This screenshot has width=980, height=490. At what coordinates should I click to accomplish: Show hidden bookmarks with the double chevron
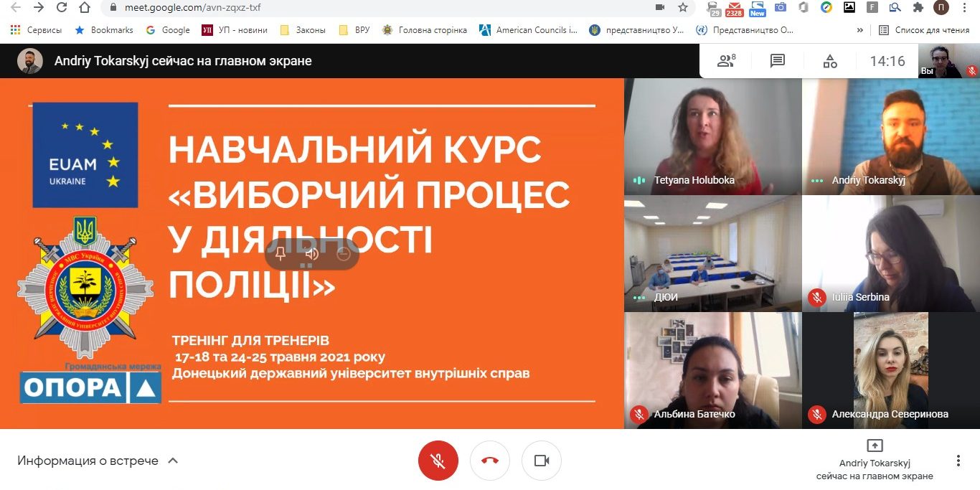860,30
